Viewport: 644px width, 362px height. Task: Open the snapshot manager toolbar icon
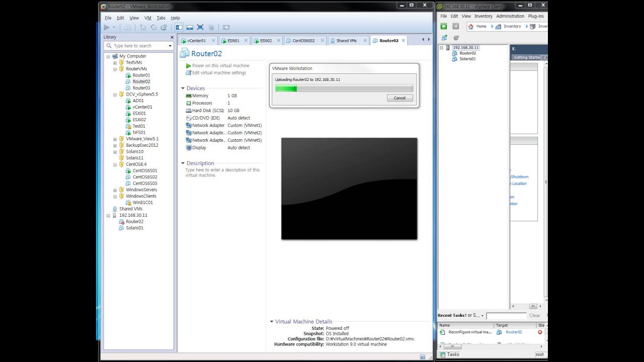(164, 28)
